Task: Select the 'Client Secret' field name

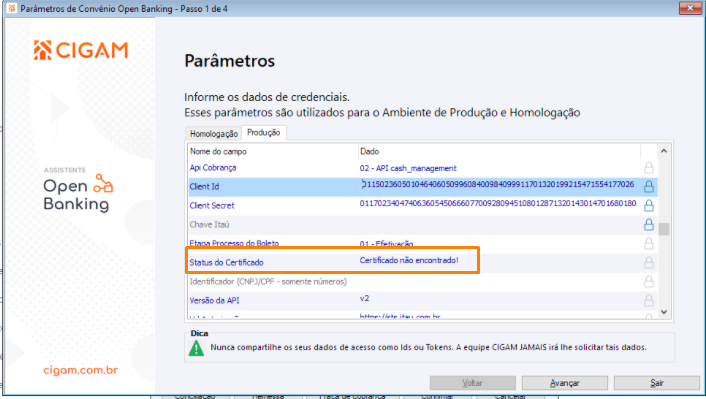Action: [x=212, y=205]
